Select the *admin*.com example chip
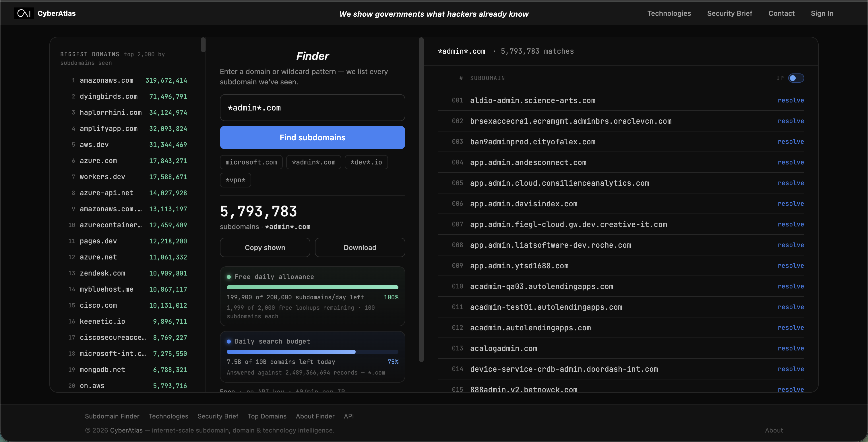868x442 pixels. 314,162
